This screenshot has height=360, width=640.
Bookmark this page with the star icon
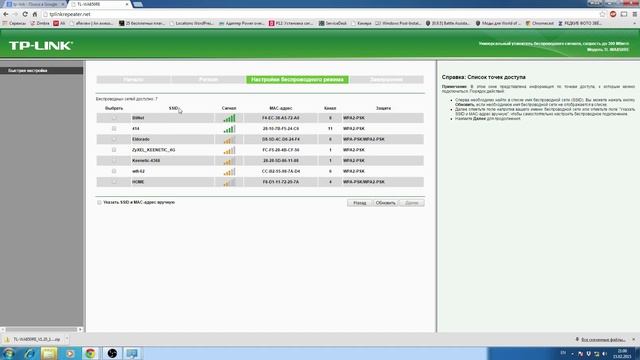click(602, 14)
